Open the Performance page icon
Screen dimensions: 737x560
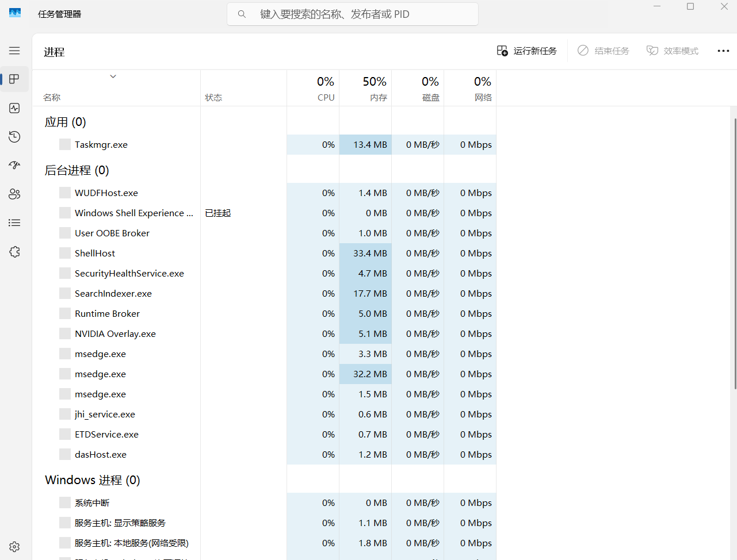click(14, 108)
